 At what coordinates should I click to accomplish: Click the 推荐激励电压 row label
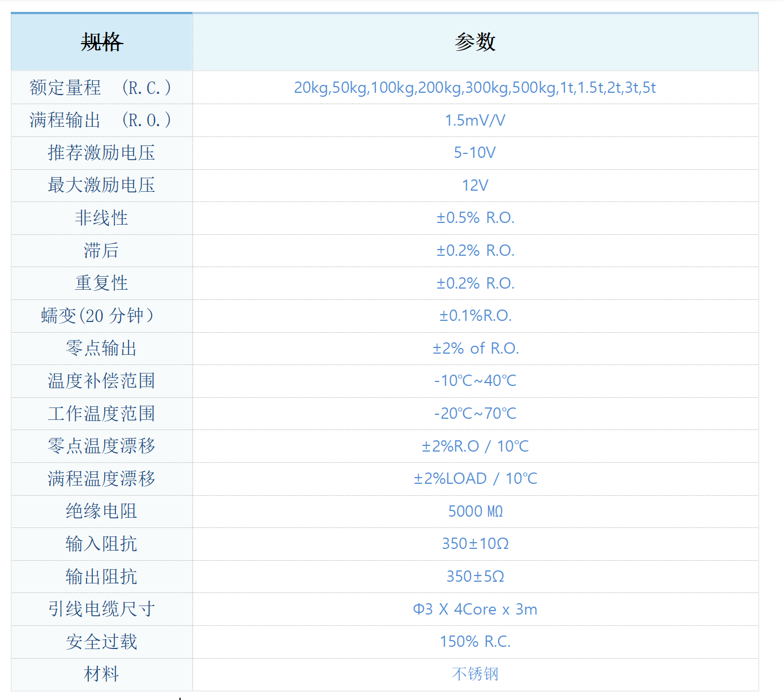point(101,153)
